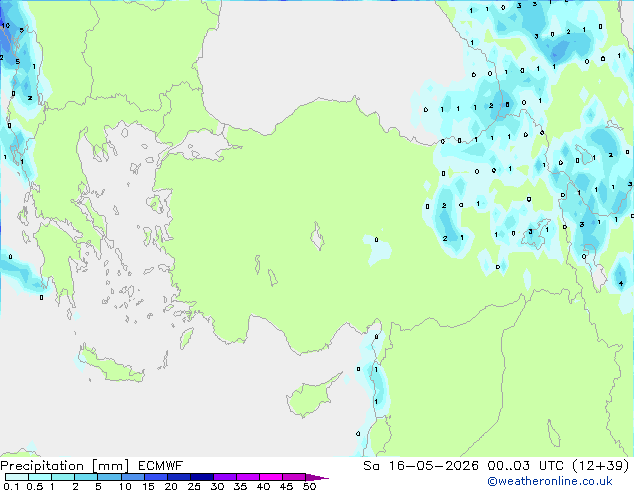634x490 pixels.
Task: Click the '0.1' legend label
Action: (x=11, y=486)
